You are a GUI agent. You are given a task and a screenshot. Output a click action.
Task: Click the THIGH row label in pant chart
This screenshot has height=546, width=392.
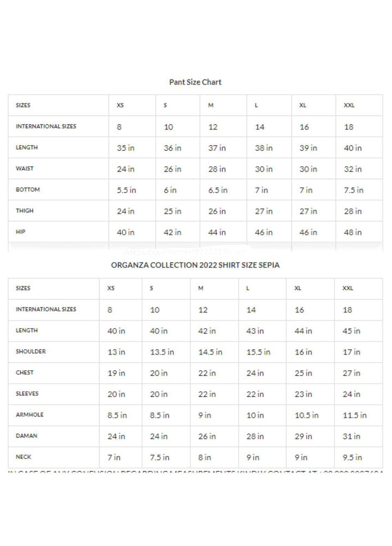(24, 211)
